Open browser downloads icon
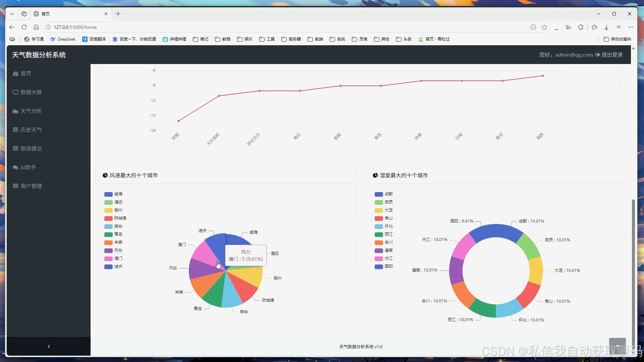This screenshot has width=644, height=362. coord(606,27)
